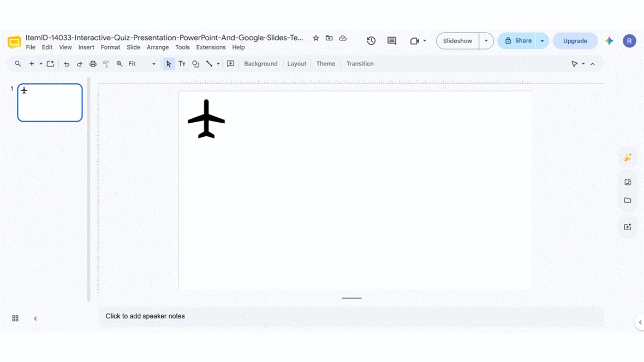Screen dimensions: 644x362
Task: Open the Theme panel
Action: 326,64
